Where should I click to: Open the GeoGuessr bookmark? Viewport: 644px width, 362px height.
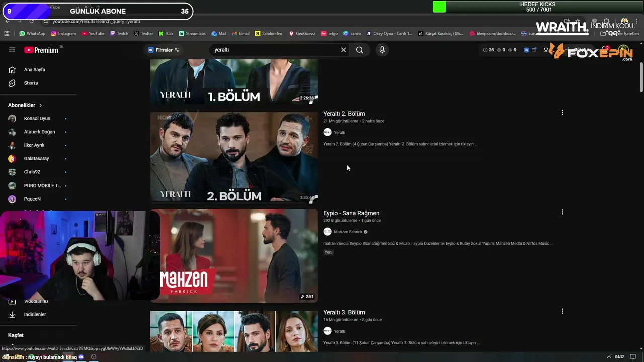302,34
